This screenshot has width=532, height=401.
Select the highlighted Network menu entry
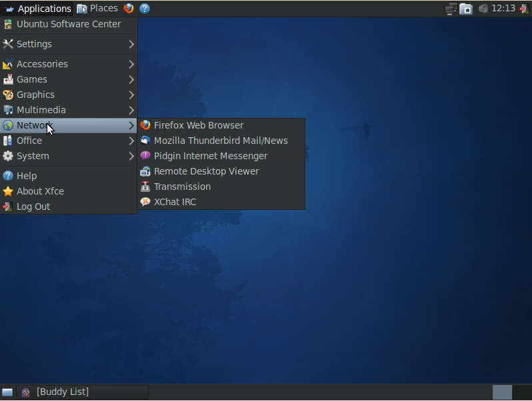coord(69,125)
